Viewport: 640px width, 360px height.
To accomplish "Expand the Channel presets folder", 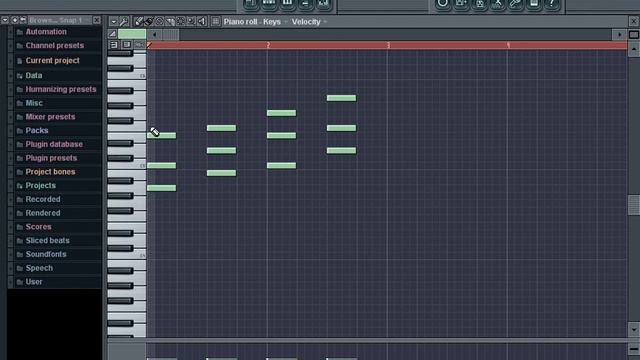I will [x=55, y=46].
